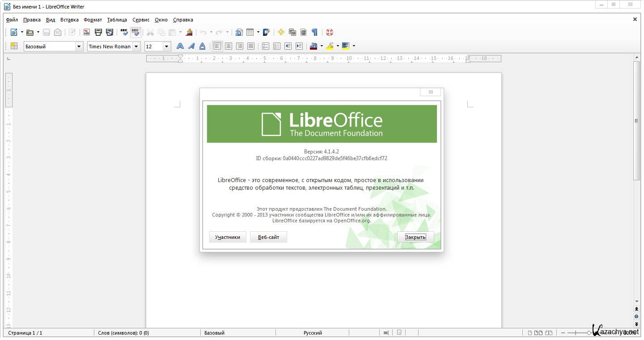
Task: Set paragraph alignment to centered
Action: 229,46
